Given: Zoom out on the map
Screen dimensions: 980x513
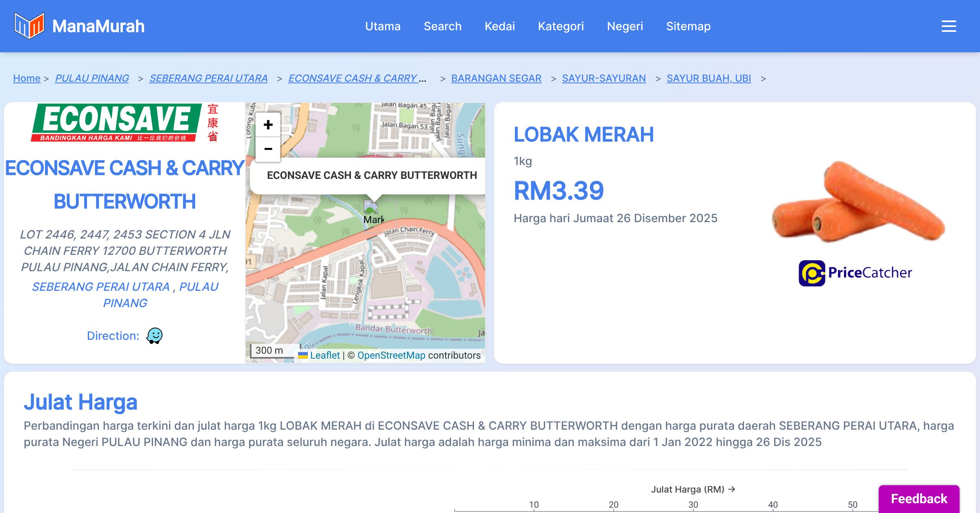Looking at the screenshot, I should click(x=268, y=149).
